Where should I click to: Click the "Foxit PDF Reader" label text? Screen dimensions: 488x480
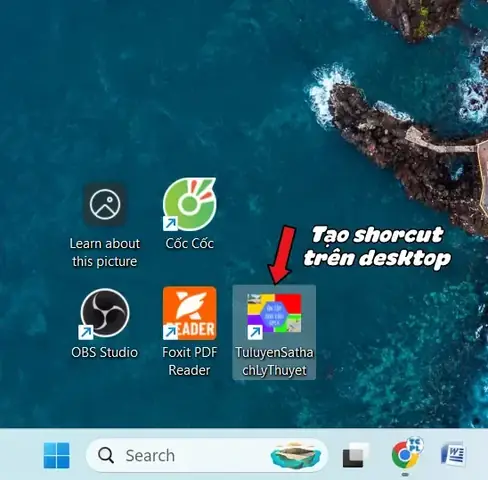[190, 361]
